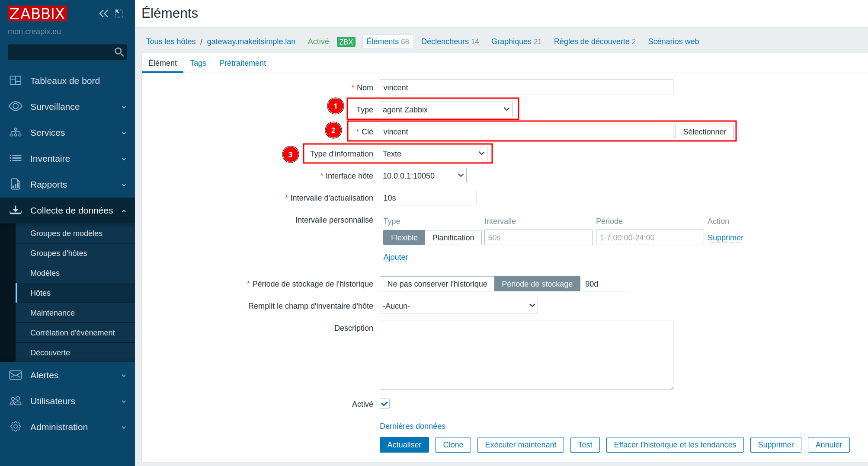
Task: Click the Rapports chart icon
Action: tap(16, 184)
